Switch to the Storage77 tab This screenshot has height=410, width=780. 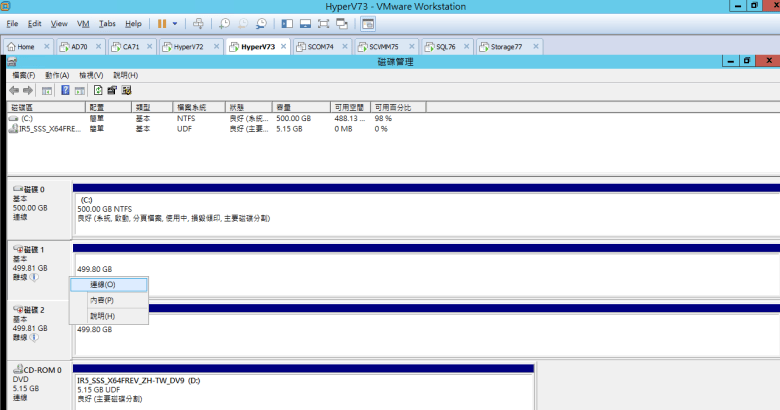click(x=503, y=47)
